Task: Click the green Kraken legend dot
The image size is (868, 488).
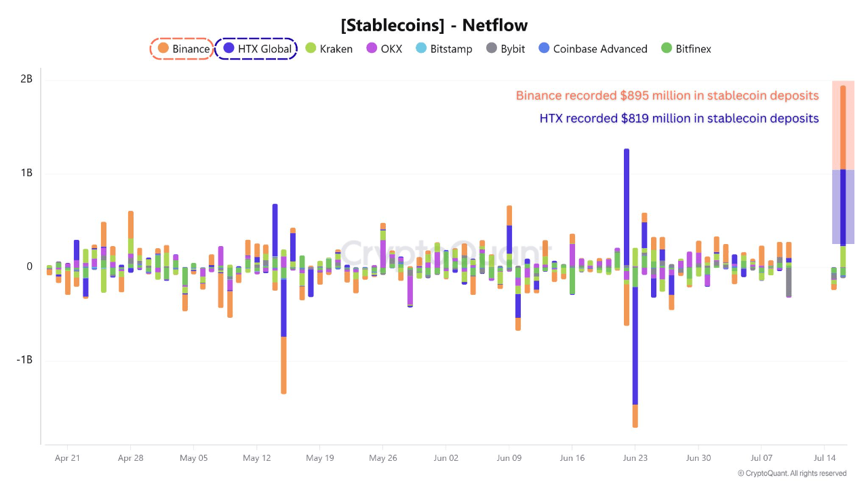Action: click(x=310, y=49)
